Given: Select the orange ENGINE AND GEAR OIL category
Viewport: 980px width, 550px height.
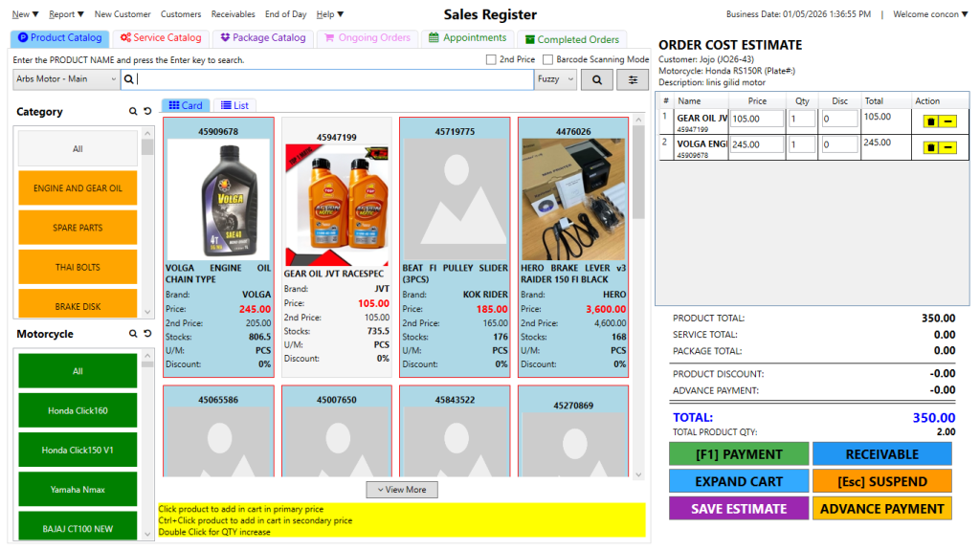Looking at the screenshot, I should click(x=78, y=188).
